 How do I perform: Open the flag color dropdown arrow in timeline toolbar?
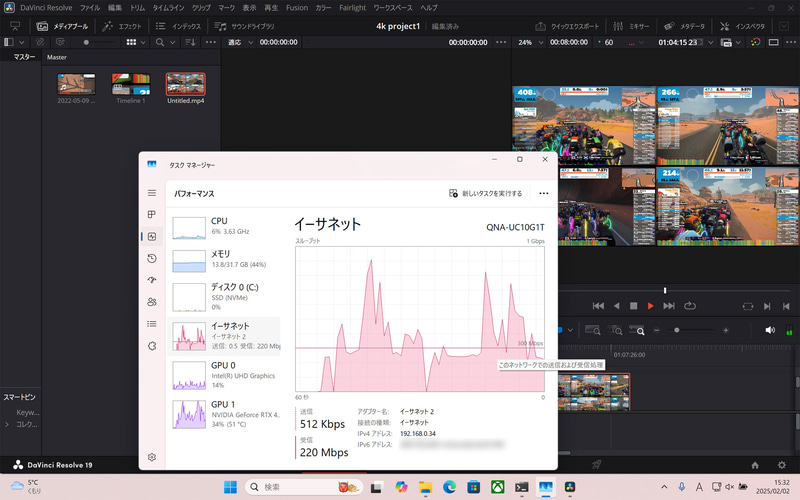point(570,330)
